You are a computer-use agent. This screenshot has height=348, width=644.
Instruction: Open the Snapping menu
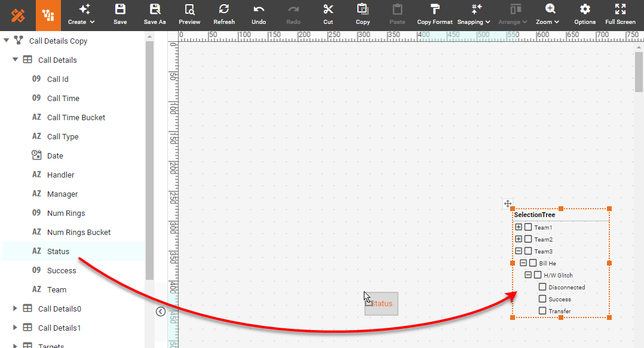474,14
